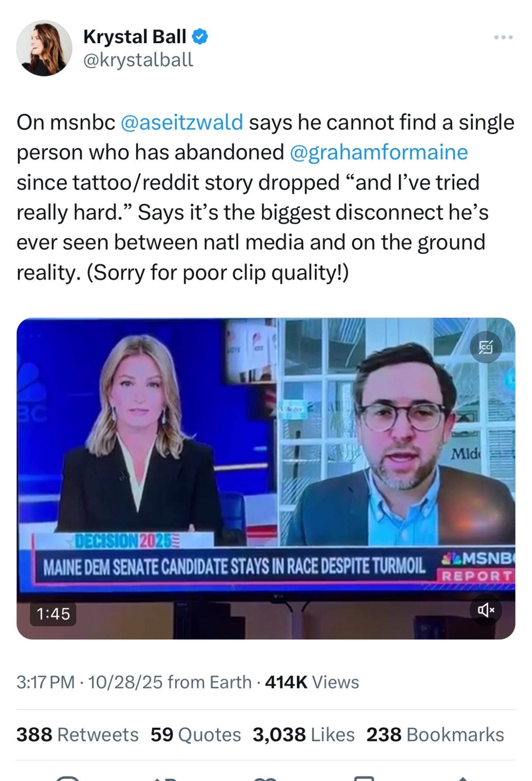Screen dimensions: 532x781
Task: View the 59 Quotes
Action: tap(196, 735)
